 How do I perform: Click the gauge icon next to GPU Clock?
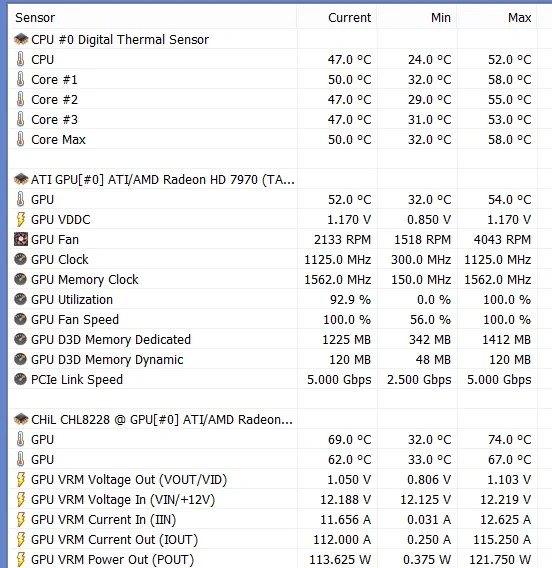coord(21,259)
